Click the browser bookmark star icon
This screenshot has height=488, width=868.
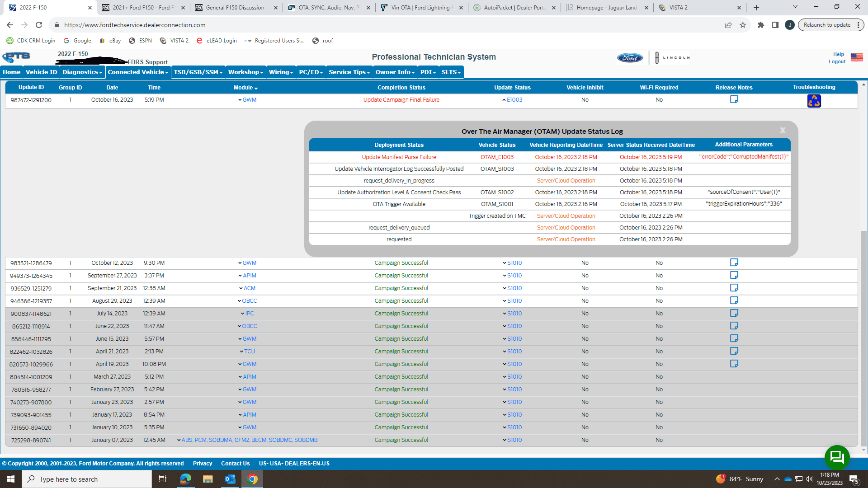pos(743,25)
